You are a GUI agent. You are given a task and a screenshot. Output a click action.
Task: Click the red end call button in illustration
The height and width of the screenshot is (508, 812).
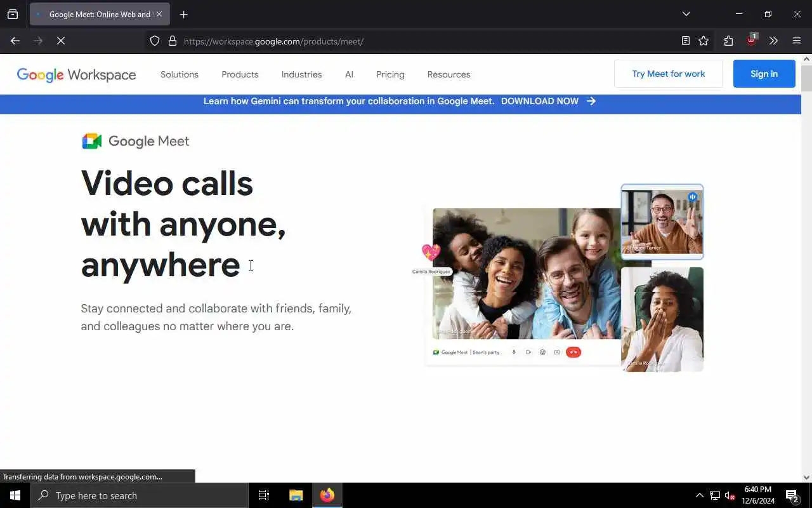click(x=573, y=352)
